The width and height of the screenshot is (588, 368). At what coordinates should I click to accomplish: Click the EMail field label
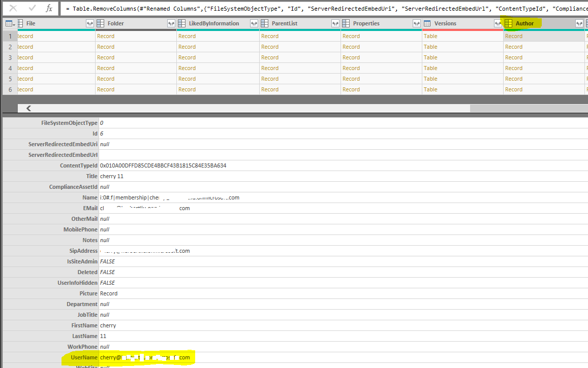90,208
